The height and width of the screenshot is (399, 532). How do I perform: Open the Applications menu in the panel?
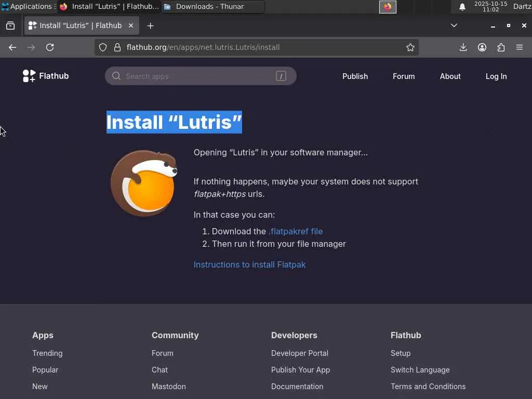point(28,6)
